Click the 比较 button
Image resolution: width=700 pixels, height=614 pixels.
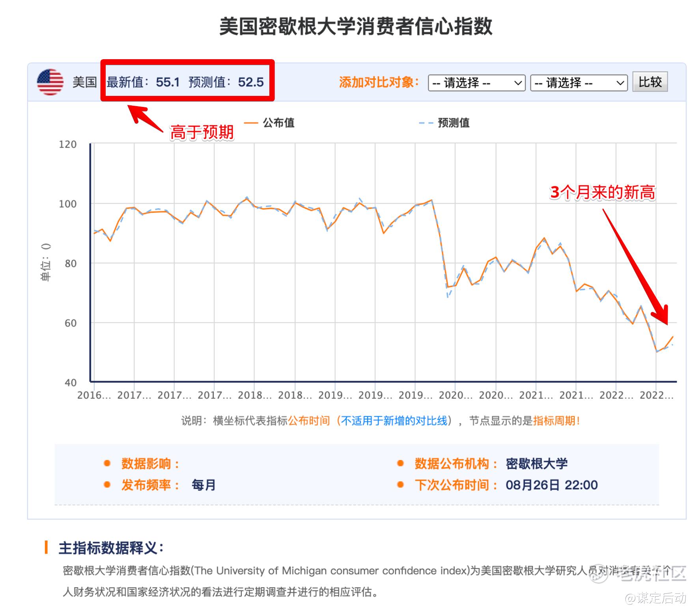[650, 82]
